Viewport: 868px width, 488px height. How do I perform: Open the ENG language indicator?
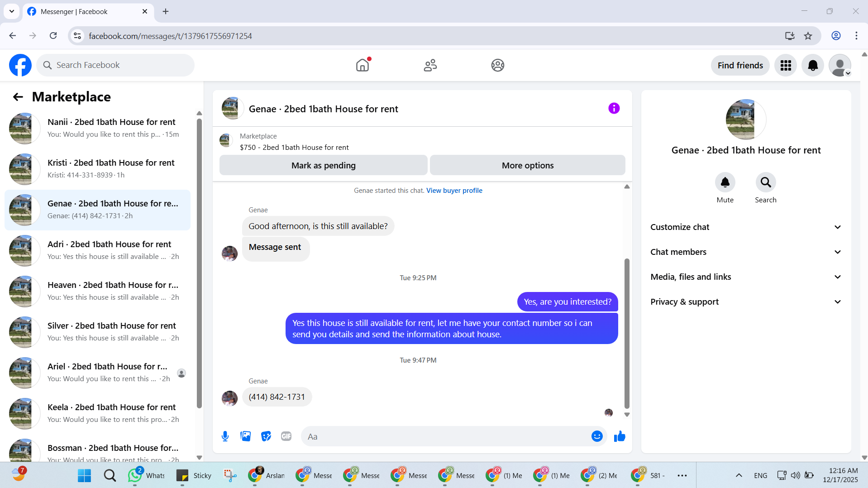coord(760,475)
